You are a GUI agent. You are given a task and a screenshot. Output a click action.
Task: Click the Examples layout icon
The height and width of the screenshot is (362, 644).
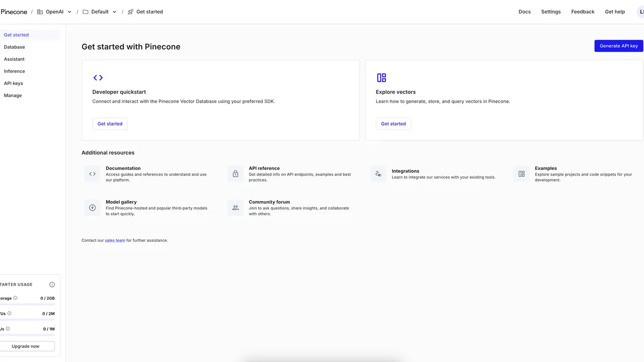tap(521, 174)
